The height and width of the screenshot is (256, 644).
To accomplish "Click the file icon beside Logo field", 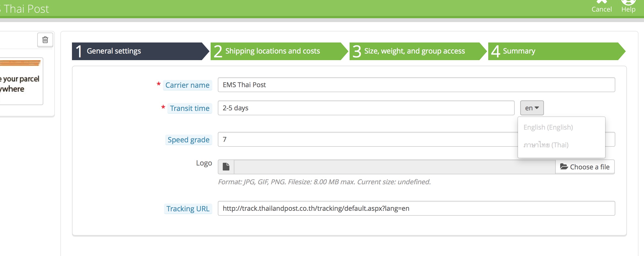I will tap(226, 167).
